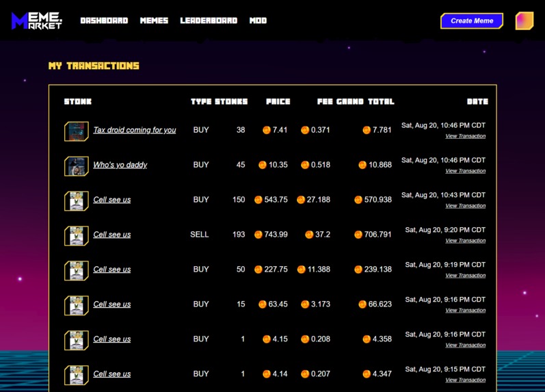Open Tax droid coming for you thumbnail
545x392 pixels.
(77, 131)
